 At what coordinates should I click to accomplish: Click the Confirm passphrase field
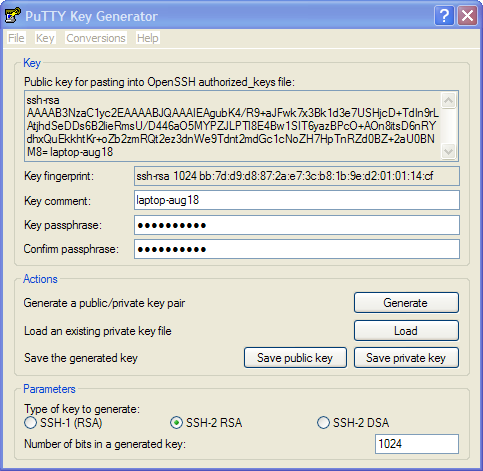point(297,249)
